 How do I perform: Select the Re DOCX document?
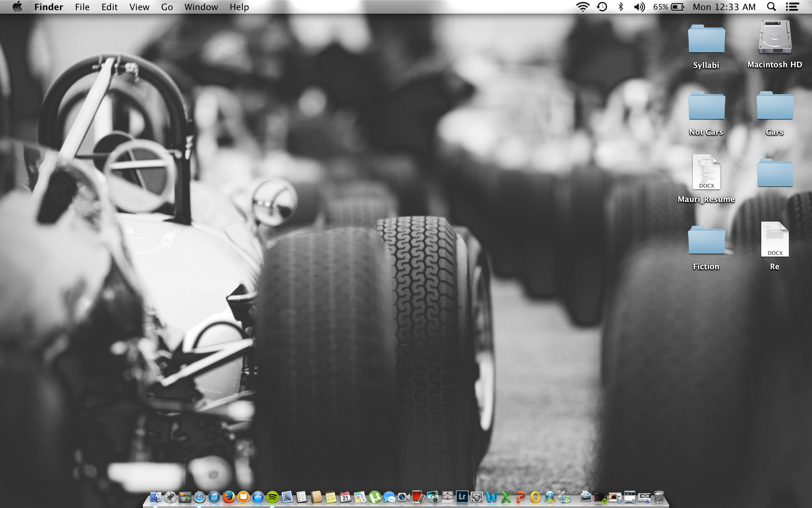click(x=775, y=246)
